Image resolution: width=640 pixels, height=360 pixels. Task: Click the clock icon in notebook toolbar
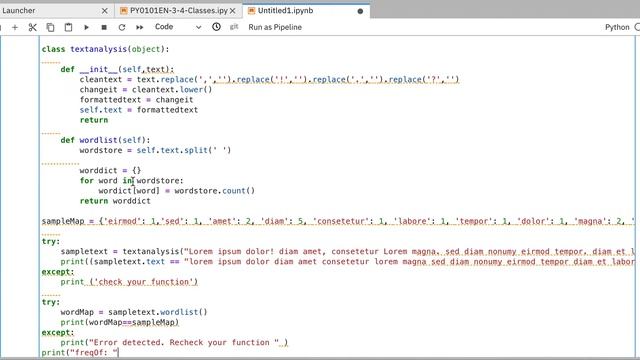(216, 27)
